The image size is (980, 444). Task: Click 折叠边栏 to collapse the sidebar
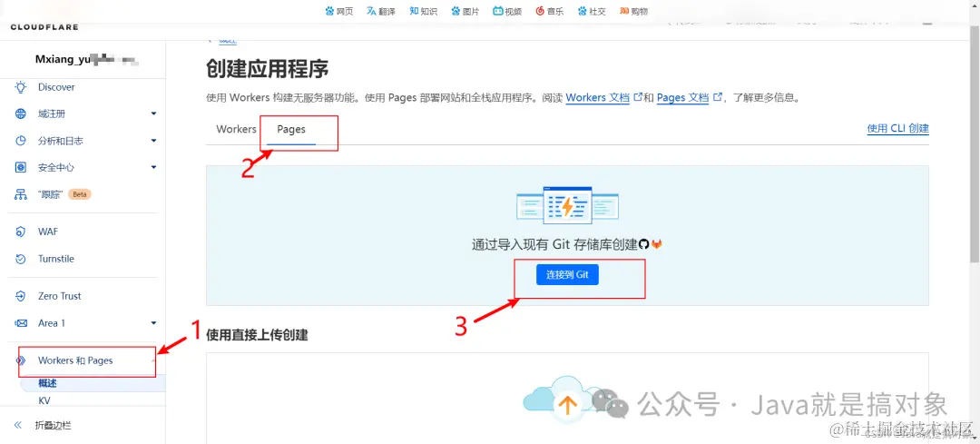pyautogui.click(x=54, y=425)
